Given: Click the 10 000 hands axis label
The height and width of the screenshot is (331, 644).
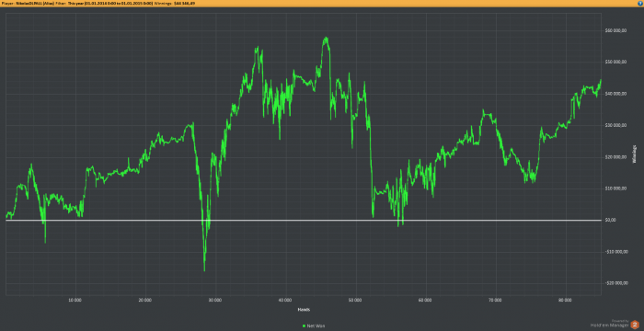Looking at the screenshot, I should point(75,300).
